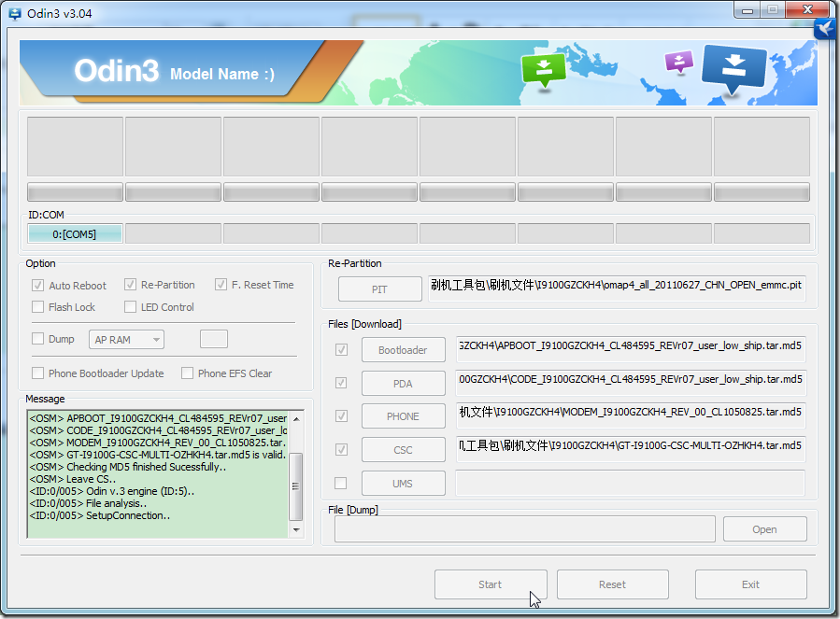Click the PDA CODE file path field
The image size is (840, 619).
(631, 383)
